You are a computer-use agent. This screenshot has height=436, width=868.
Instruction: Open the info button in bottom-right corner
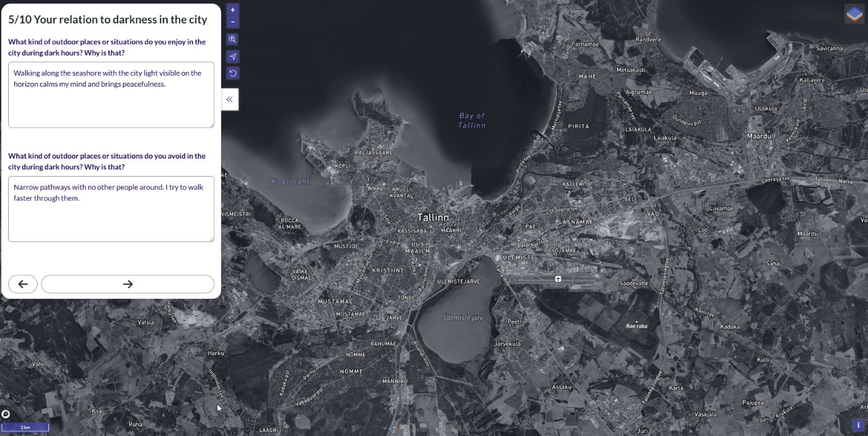click(x=858, y=425)
